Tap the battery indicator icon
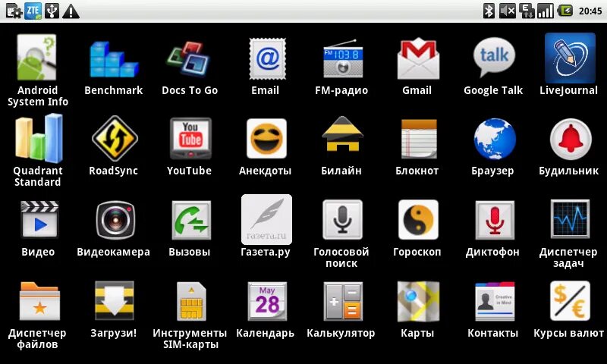This screenshot has width=607, height=364. click(x=565, y=11)
